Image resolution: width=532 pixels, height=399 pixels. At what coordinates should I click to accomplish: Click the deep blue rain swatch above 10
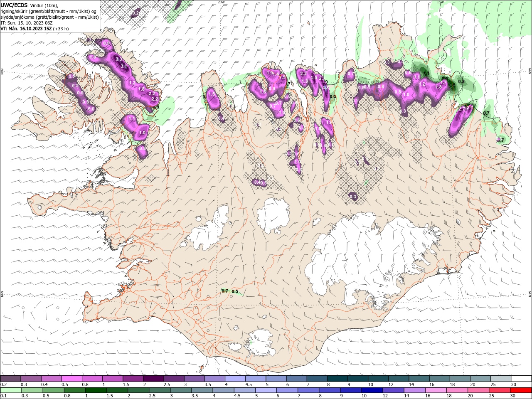click(372, 390)
